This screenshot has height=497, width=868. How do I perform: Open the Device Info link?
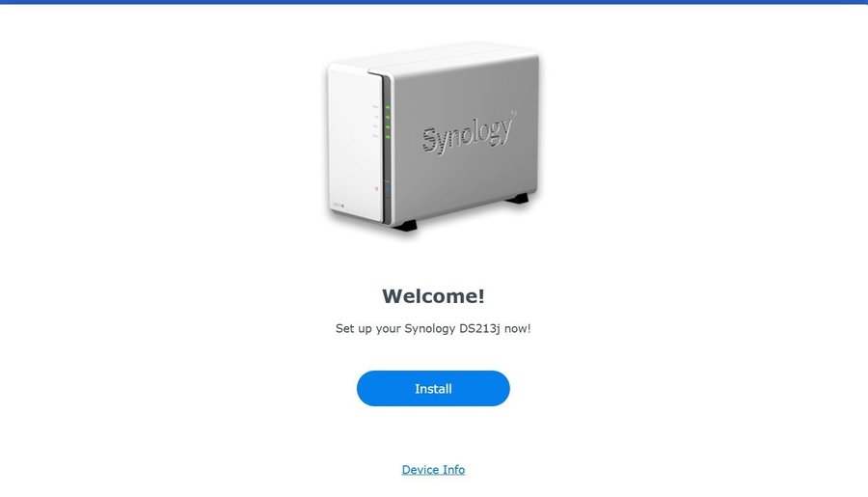click(433, 470)
